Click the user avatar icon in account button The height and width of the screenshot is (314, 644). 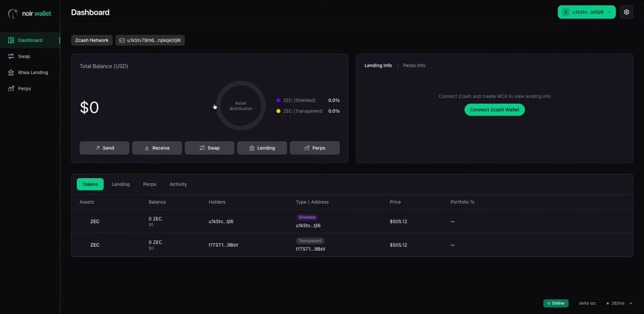[566, 12]
